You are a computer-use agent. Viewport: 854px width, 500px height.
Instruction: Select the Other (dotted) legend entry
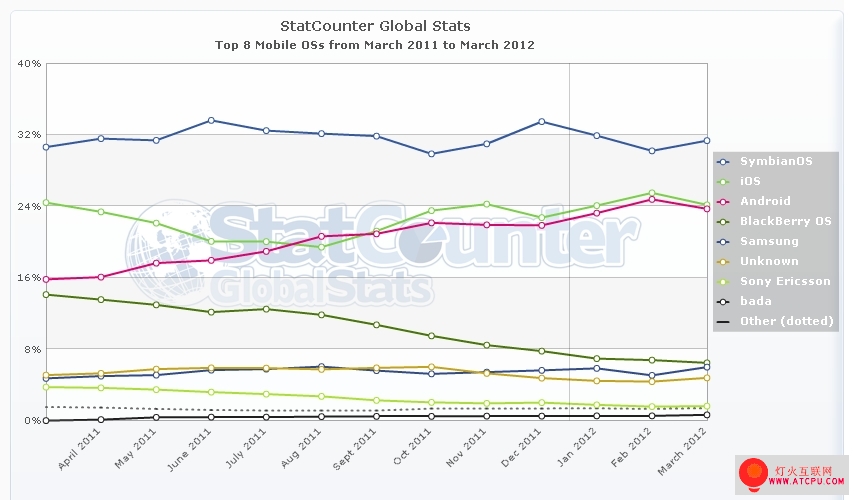tap(787, 322)
